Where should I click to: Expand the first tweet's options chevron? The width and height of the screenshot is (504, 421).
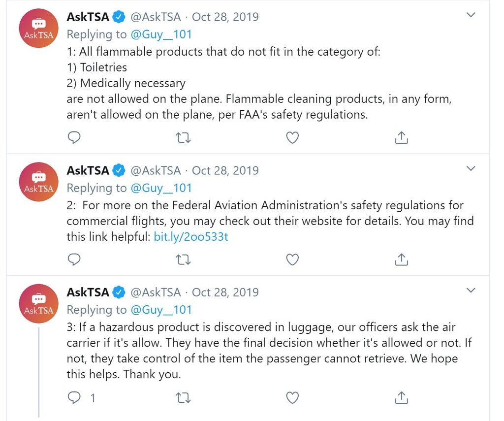[x=471, y=15]
